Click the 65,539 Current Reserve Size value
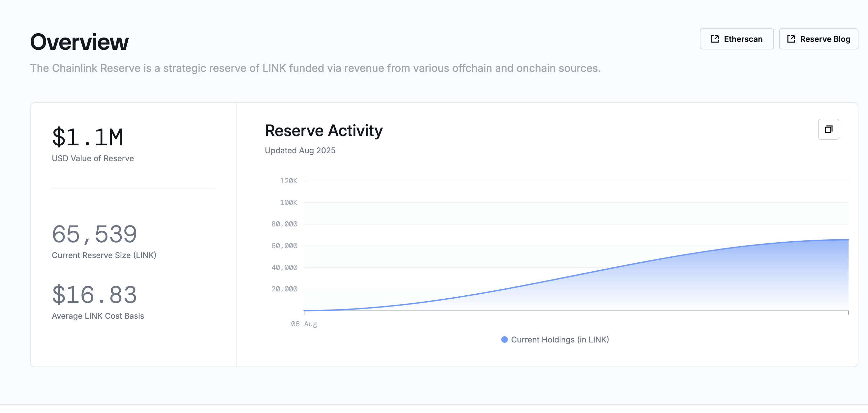The width and height of the screenshot is (868, 413). point(94,234)
